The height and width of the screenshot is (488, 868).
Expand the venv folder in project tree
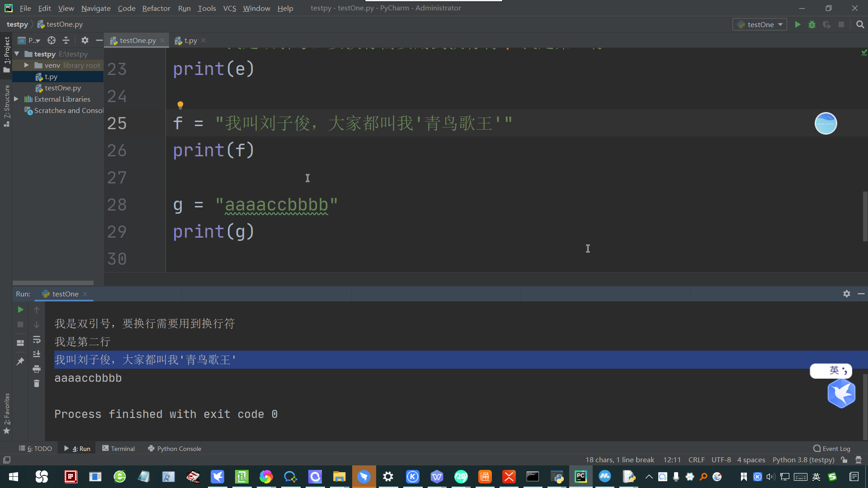point(26,65)
